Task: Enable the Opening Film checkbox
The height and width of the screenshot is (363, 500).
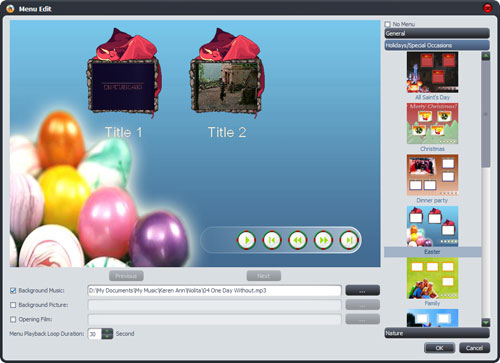Action: [x=13, y=319]
